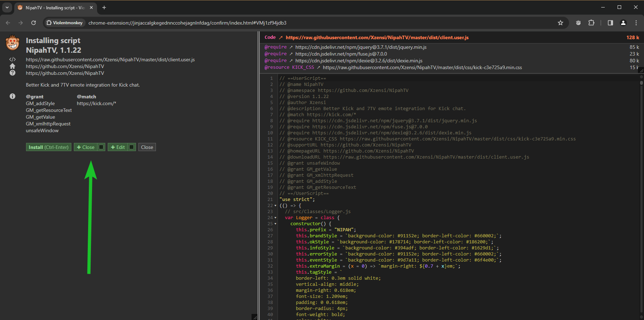
Task: Click the info icon beside @grant
Action: 12,96
